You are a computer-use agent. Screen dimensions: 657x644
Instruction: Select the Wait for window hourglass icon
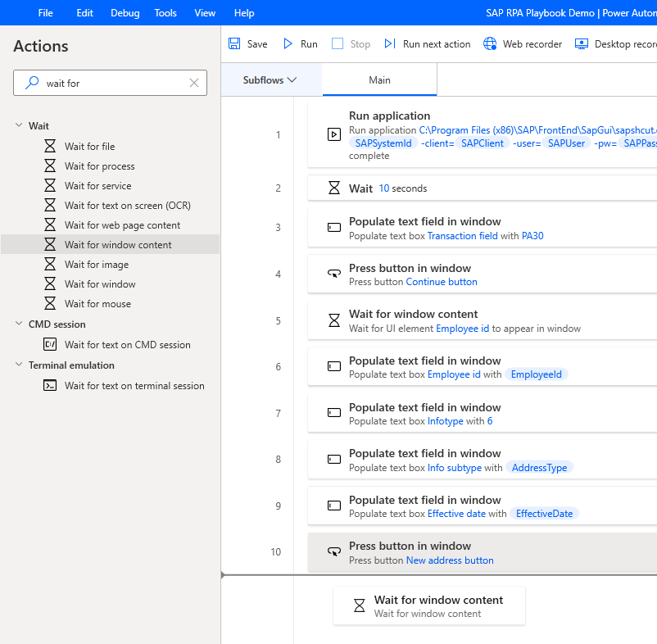(50, 283)
